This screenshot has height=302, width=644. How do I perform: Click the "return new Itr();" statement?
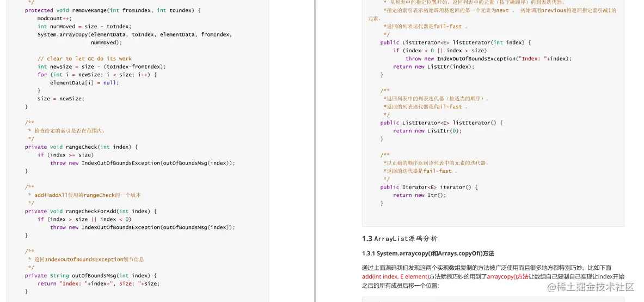pyautogui.click(x=419, y=195)
